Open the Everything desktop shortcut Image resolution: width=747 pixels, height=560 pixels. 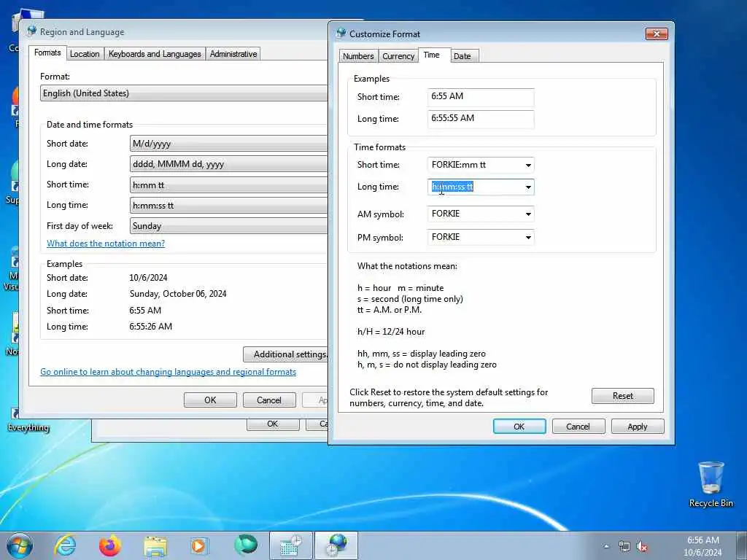[x=28, y=419]
